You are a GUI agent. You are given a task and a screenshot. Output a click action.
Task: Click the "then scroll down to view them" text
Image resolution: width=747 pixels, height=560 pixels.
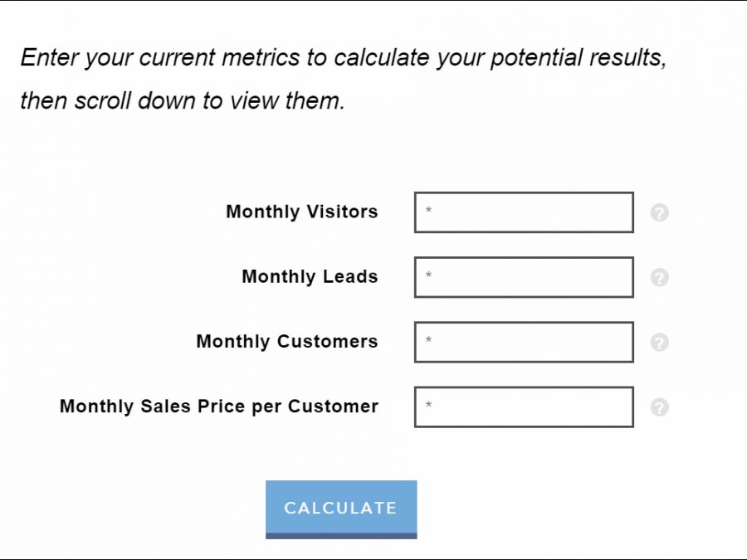(x=182, y=101)
